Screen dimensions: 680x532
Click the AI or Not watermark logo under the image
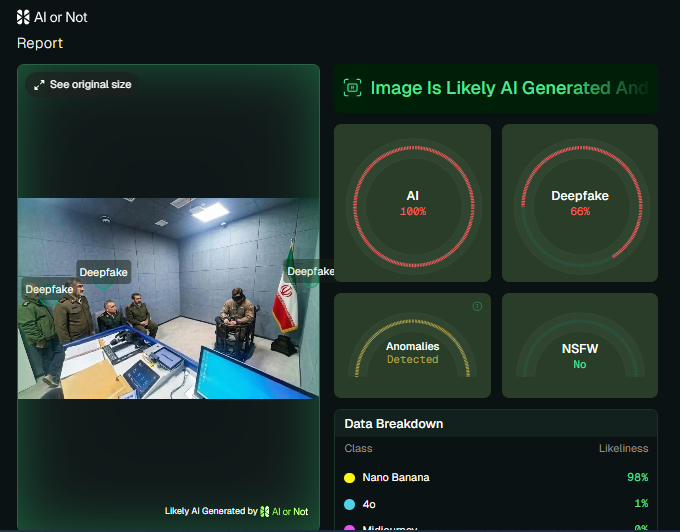click(x=265, y=511)
